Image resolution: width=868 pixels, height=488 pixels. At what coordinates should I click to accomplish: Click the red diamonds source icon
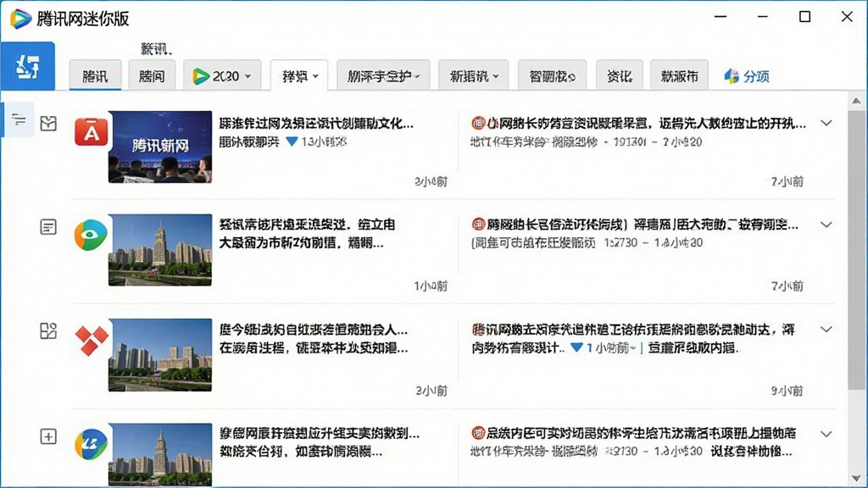pos(92,341)
